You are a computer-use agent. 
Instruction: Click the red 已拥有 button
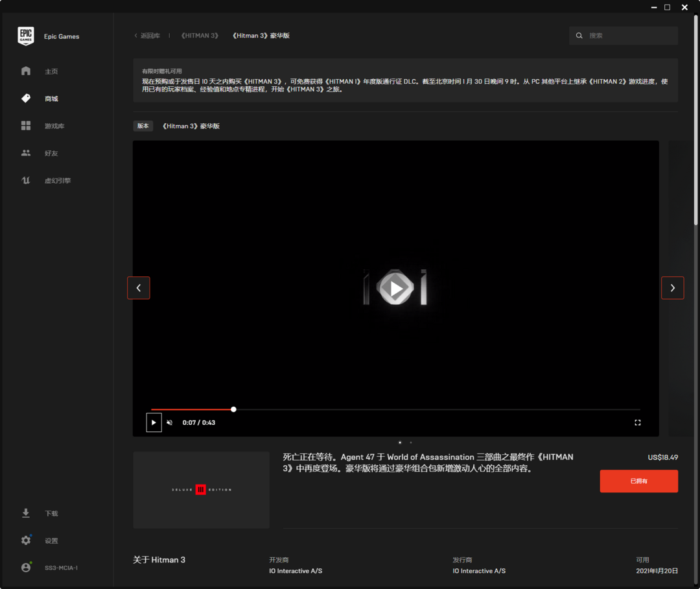[x=639, y=481]
